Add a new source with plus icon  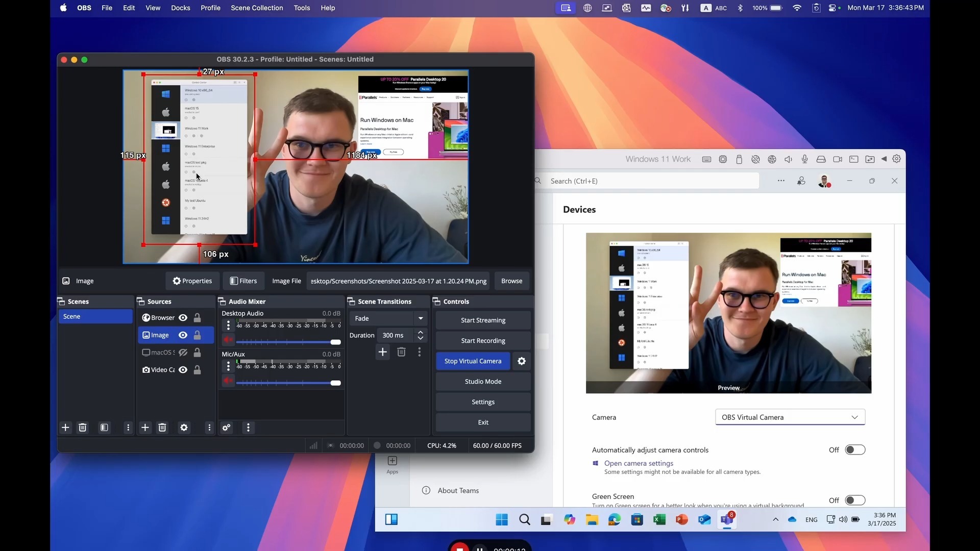tap(145, 428)
